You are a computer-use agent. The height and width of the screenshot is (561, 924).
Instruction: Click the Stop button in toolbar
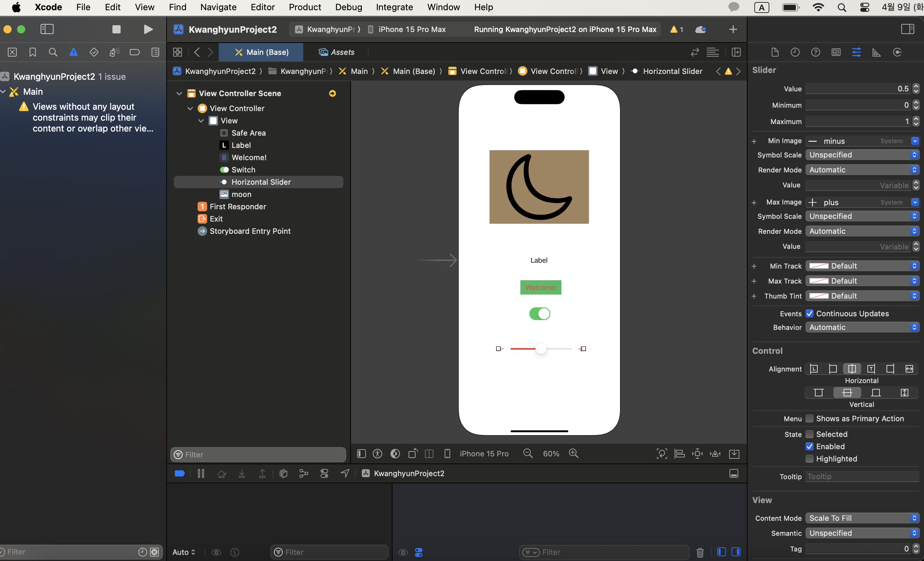click(116, 29)
